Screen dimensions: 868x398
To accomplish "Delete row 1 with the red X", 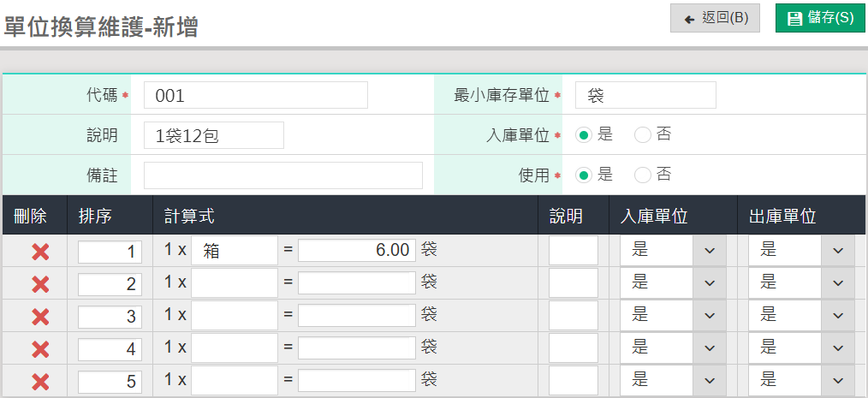I will 39,252.
